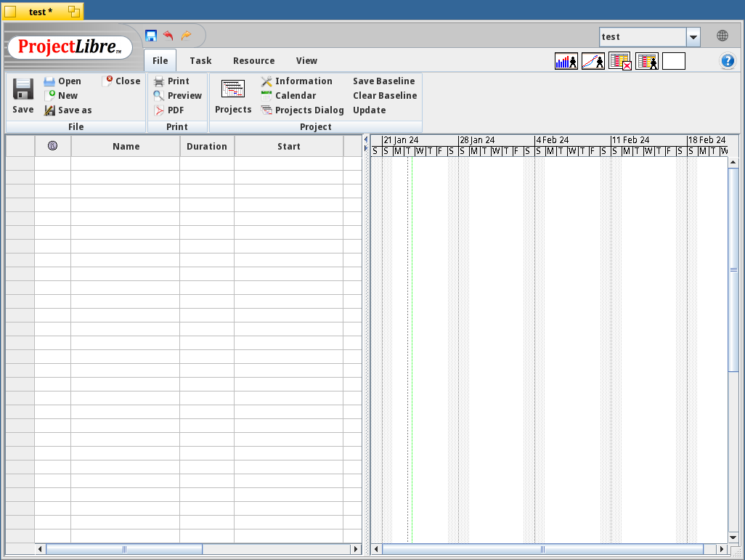Viewport: 745px width, 560px height.
Task: Collapse the table pane with the left splitter arrow
Action: pyautogui.click(x=365, y=139)
